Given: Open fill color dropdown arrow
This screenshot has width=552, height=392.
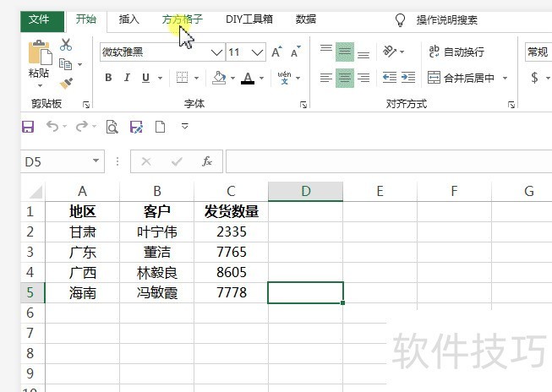Looking at the screenshot, I should [232, 78].
